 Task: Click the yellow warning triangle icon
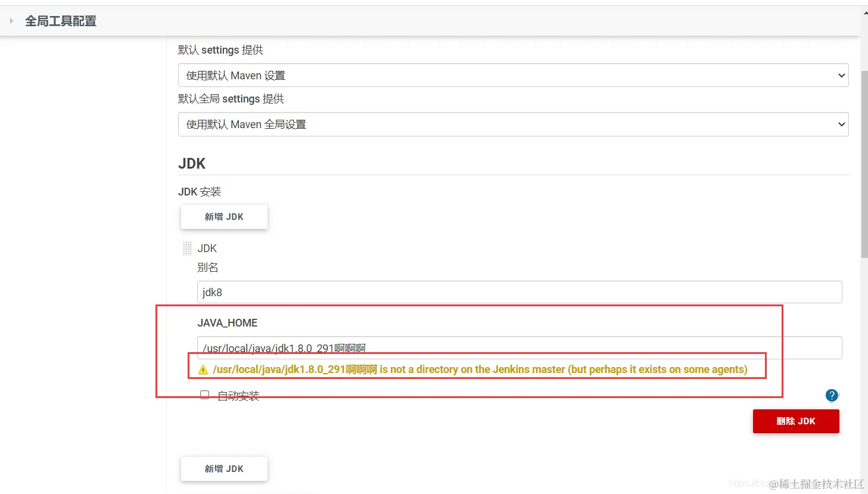(203, 369)
